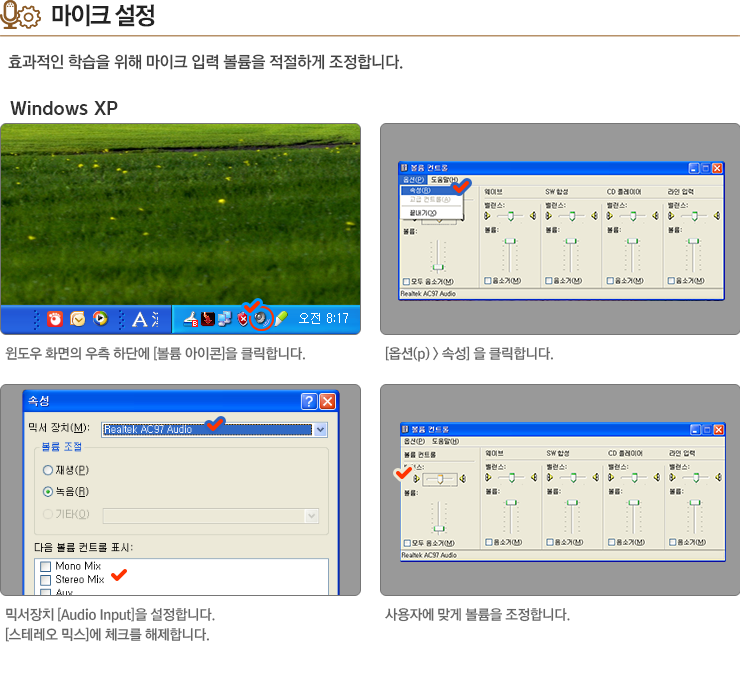This screenshot has width=740, height=685.
Task: Open the 도움말(H) menu in top volume window
Action: (443, 179)
